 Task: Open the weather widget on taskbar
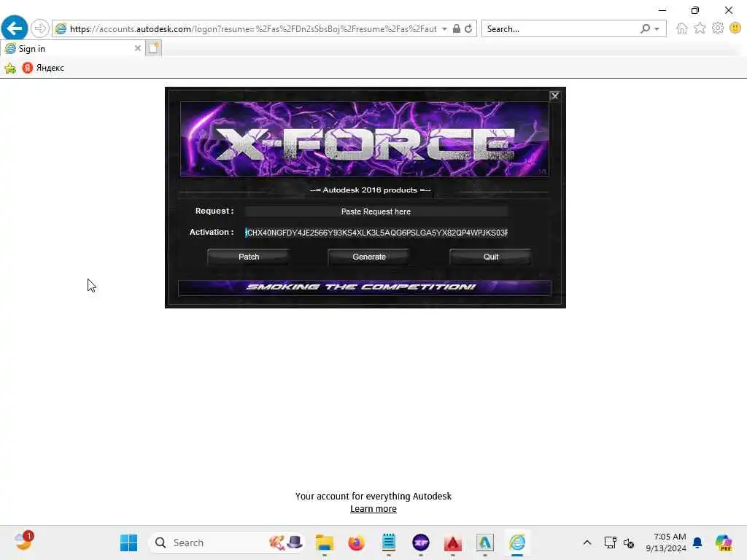[x=23, y=542]
